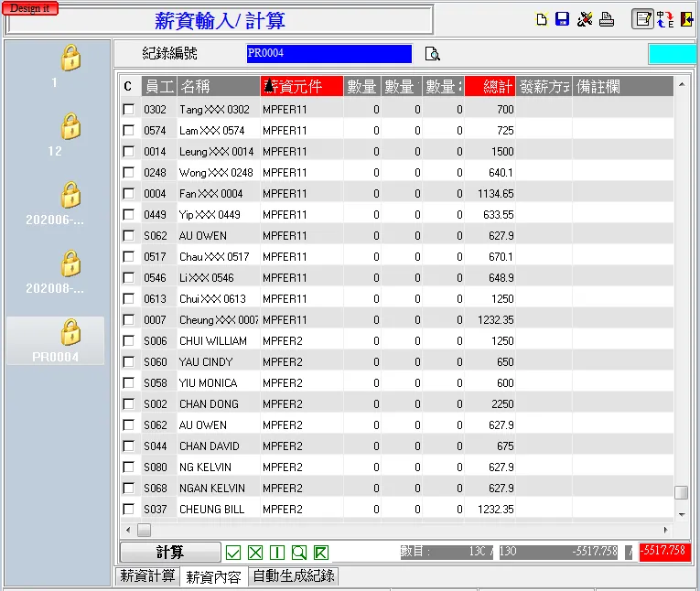Click the delete/tools icon in toolbar
Screen dimensions: 700x591
(585, 19)
